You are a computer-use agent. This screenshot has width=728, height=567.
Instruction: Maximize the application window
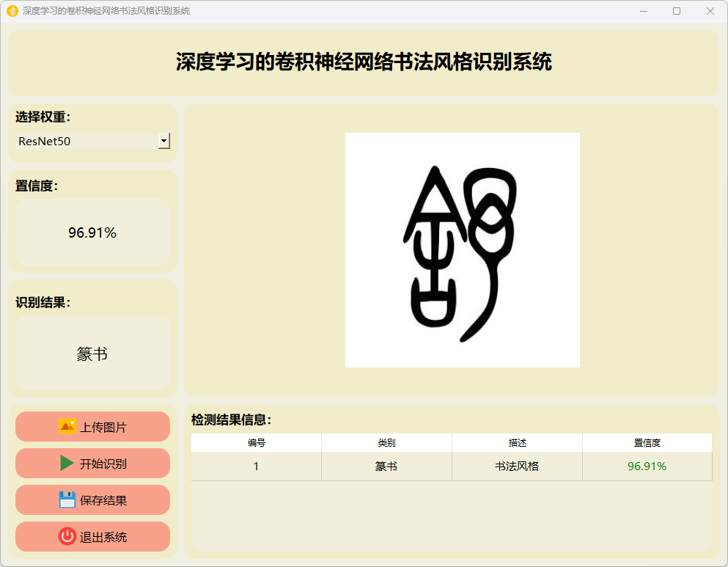tap(676, 11)
